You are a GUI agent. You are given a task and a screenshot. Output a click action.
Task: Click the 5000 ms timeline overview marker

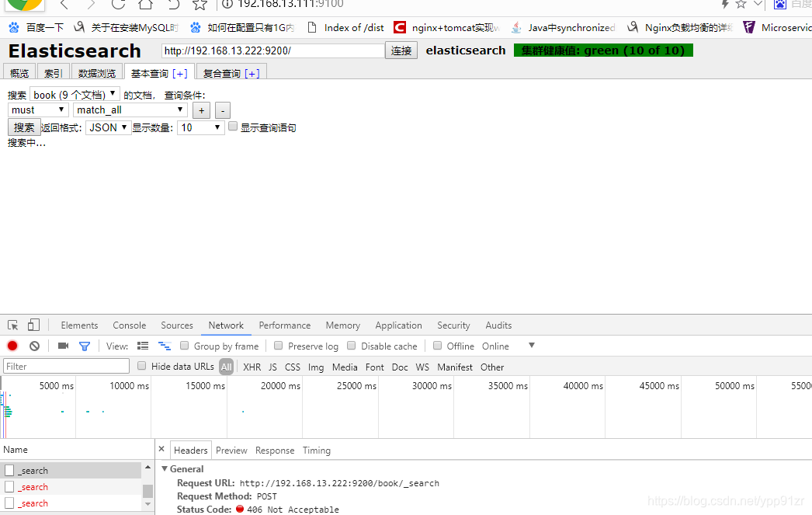[57, 385]
